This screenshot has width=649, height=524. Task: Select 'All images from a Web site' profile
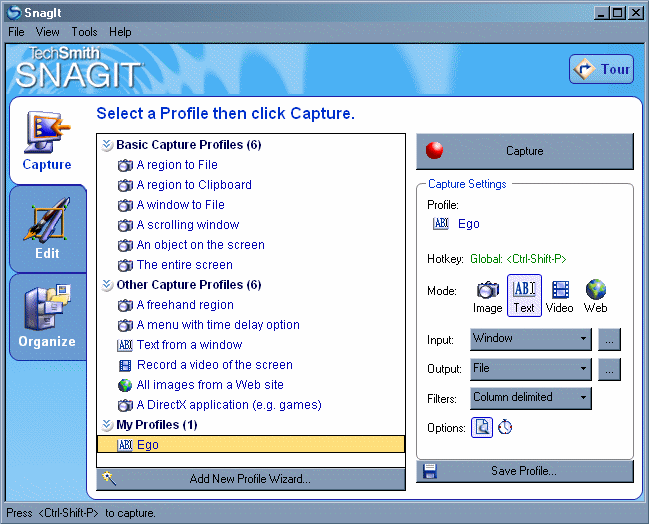[210, 385]
